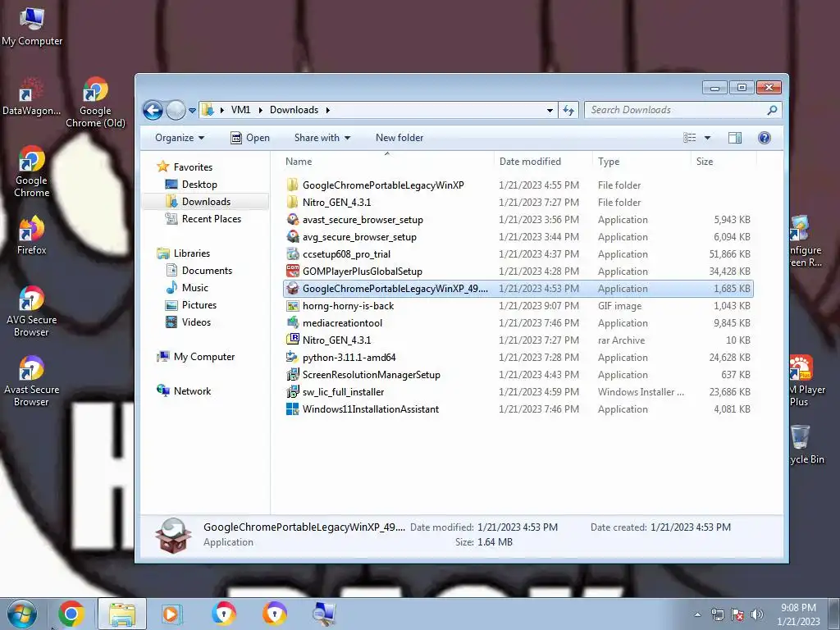The image size is (840, 630).
Task: Click the search magnifier icon
Action: click(x=772, y=110)
